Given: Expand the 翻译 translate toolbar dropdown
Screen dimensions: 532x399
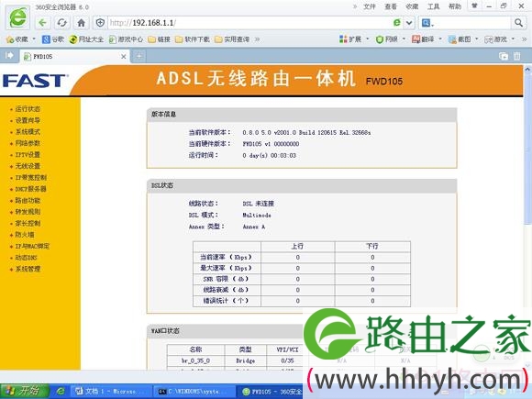Looking at the screenshot, I should 440,39.
